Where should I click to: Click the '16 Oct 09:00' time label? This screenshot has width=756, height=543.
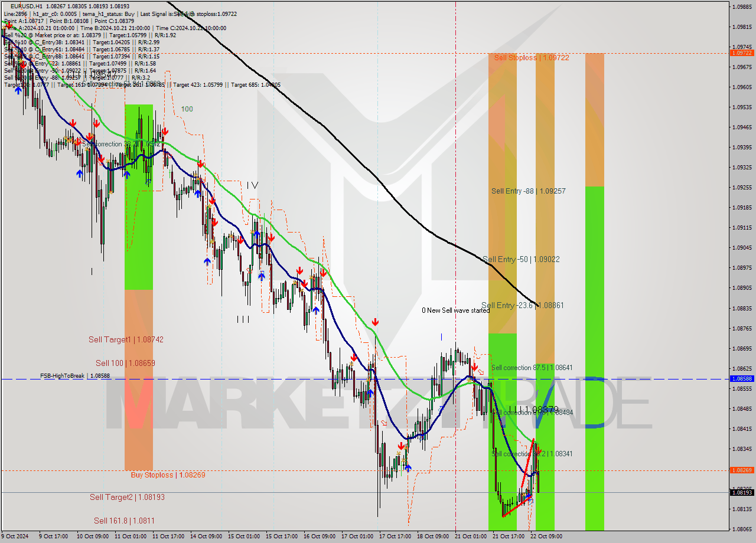tap(319, 537)
